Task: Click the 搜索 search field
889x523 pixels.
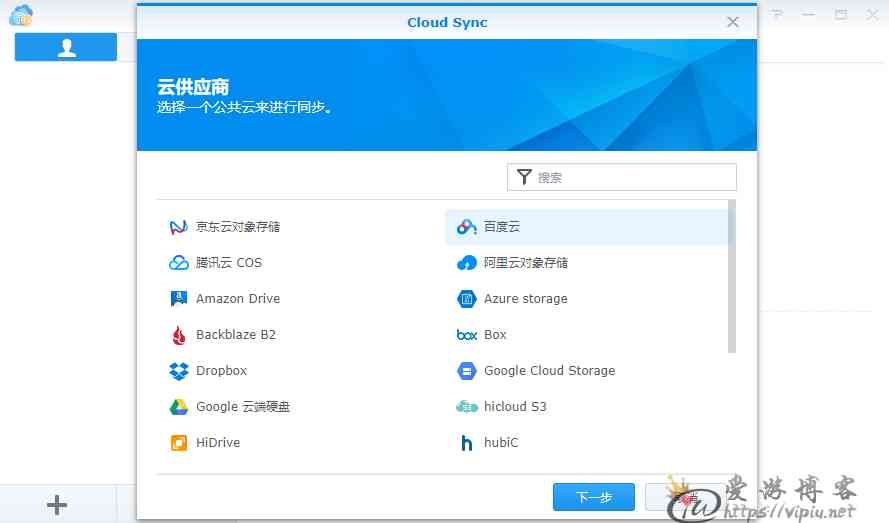Action: pyautogui.click(x=622, y=178)
